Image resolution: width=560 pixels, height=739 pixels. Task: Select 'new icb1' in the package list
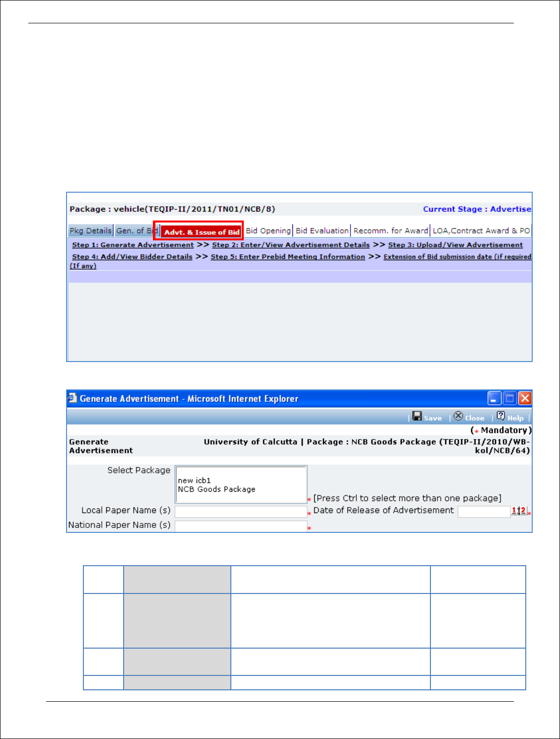coord(195,480)
